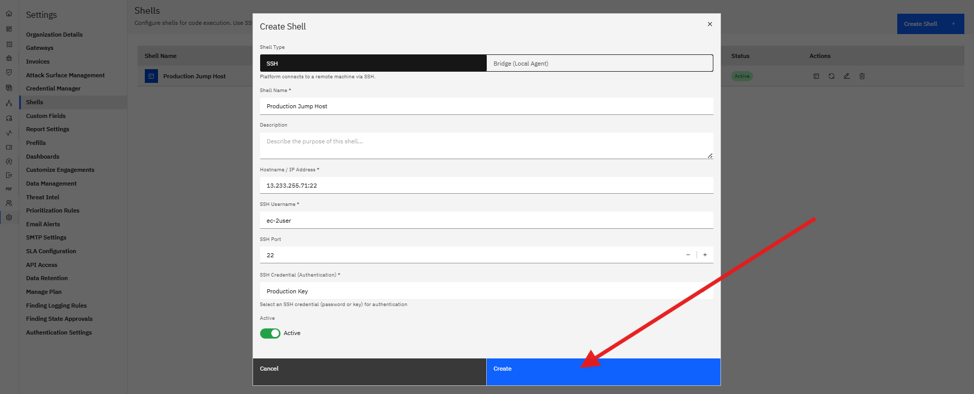Image resolution: width=974 pixels, height=394 pixels.
Task: Go to Authentication Settings
Action: (59, 332)
